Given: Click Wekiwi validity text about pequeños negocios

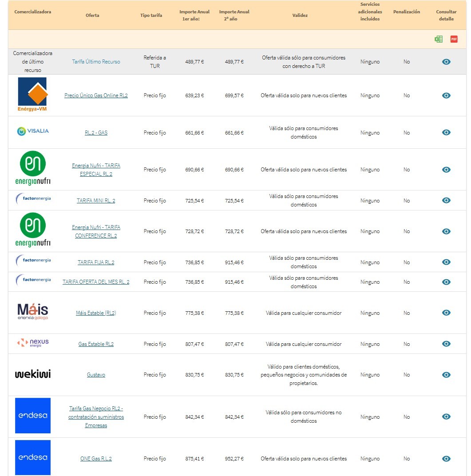Looking at the screenshot, I should 304,375.
